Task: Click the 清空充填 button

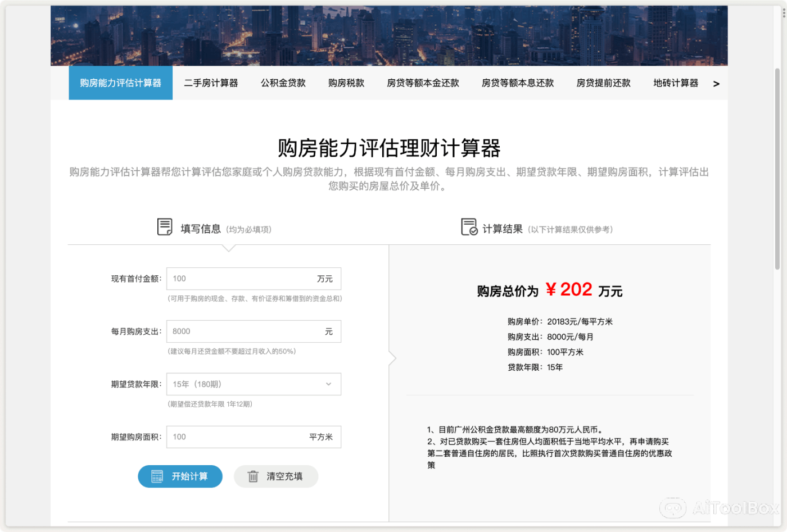Action: pos(275,476)
